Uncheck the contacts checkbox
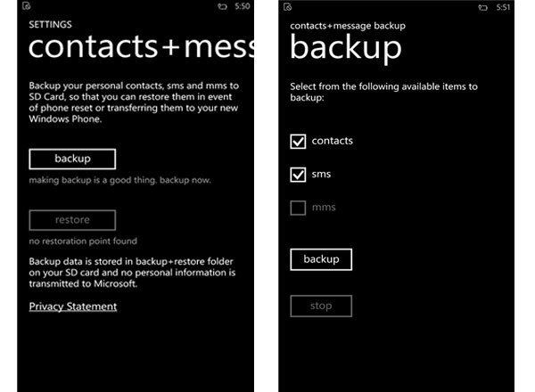The height and width of the screenshot is (392, 535). pyautogui.click(x=298, y=141)
